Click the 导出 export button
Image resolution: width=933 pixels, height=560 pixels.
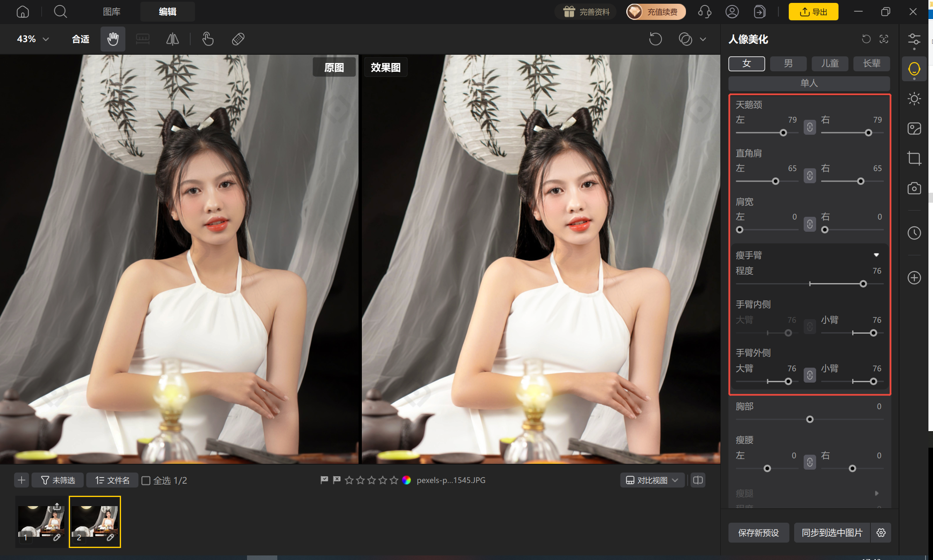813,12
